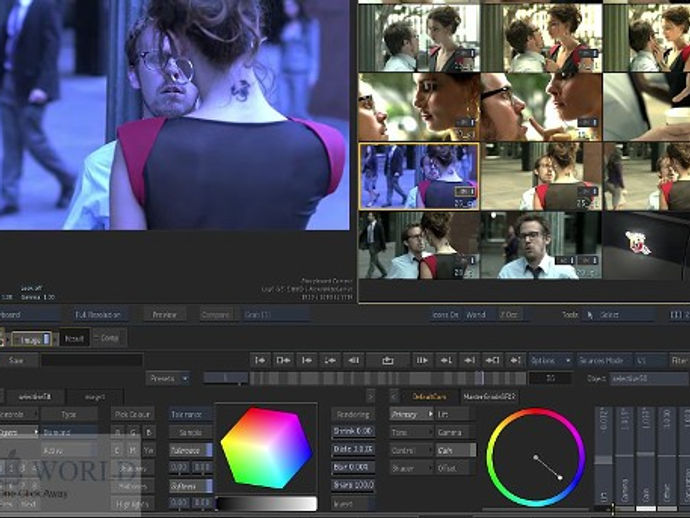
Task: Click the Sample button
Action: point(191,433)
